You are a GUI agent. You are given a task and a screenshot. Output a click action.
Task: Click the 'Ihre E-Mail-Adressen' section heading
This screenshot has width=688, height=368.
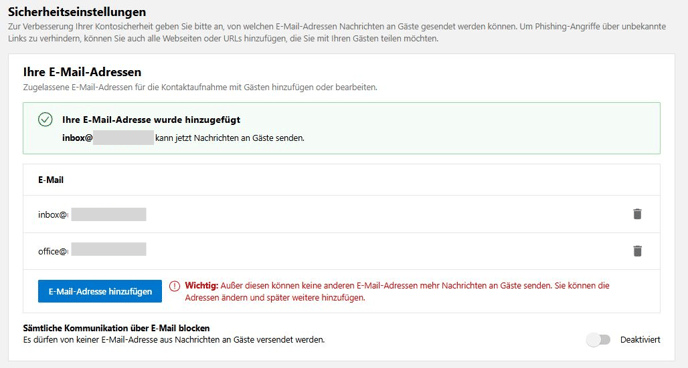(x=82, y=72)
